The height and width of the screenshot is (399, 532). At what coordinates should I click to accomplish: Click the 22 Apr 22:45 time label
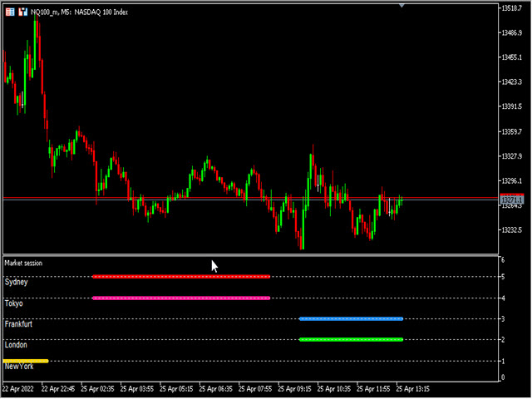(58, 389)
